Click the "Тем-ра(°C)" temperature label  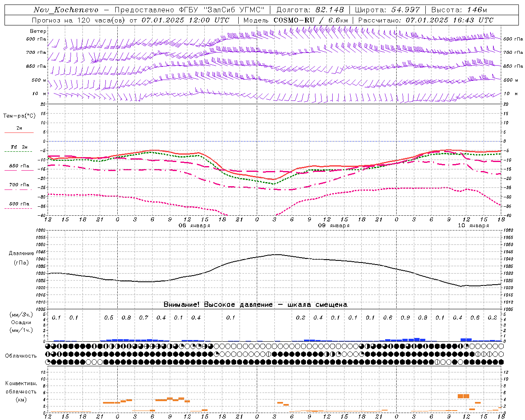tap(19, 116)
